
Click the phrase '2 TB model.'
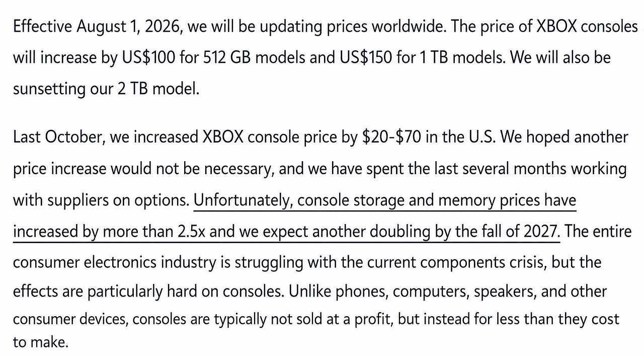click(x=158, y=89)
